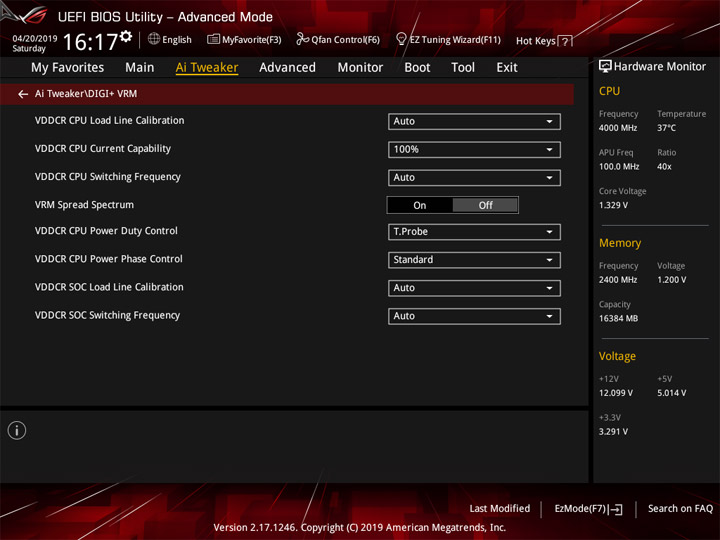
Task: Click the Version 2.17.1246 copyright text
Action: click(360, 528)
